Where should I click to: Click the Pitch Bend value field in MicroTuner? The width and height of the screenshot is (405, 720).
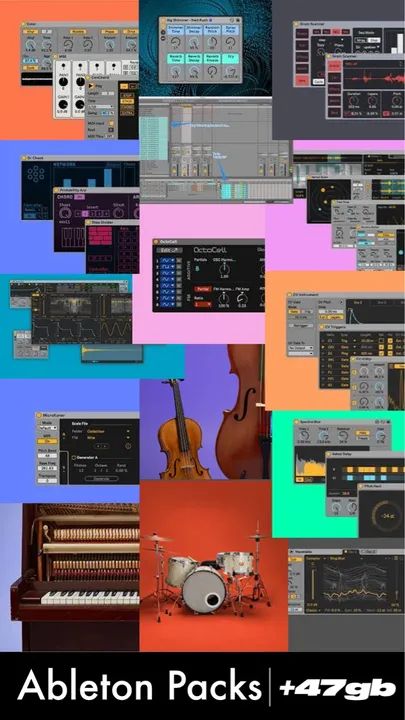(47, 455)
